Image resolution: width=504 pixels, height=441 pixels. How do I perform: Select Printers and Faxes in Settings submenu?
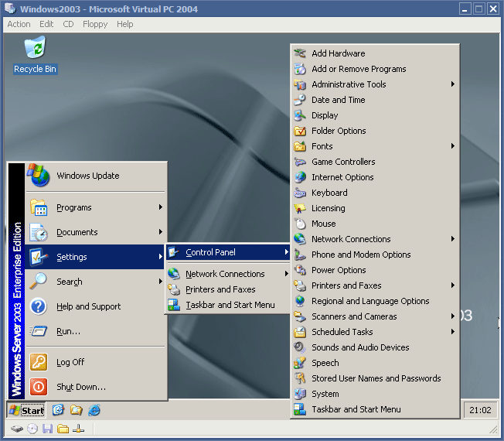point(228,289)
